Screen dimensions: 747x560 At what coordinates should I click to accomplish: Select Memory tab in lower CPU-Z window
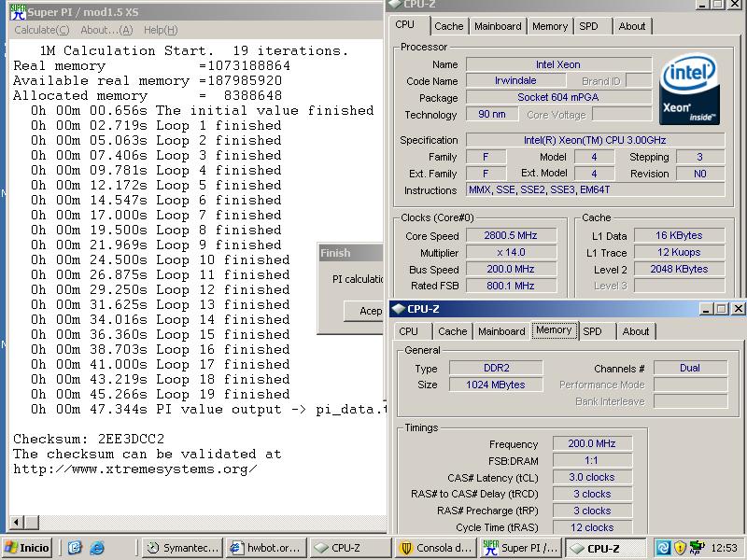pos(554,330)
